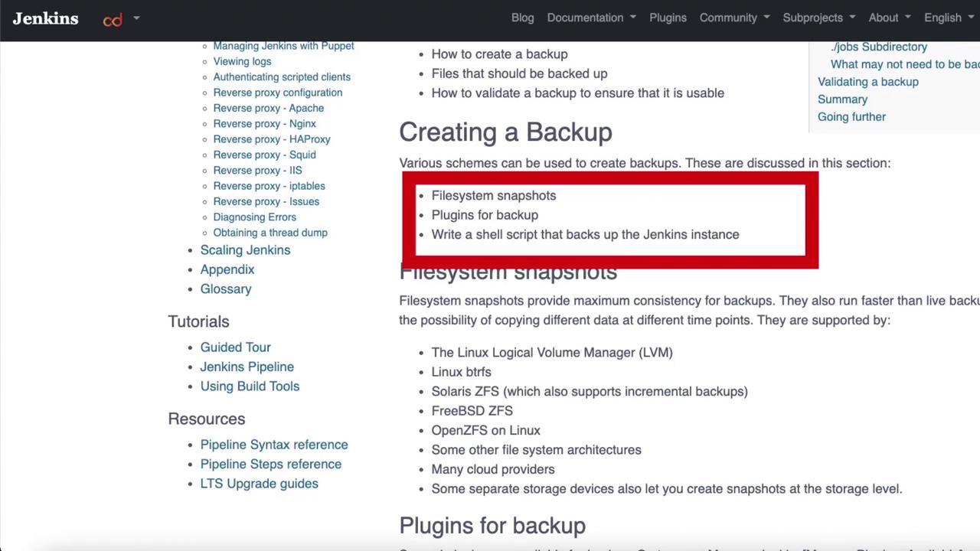Expand the Community dropdown menu
The image size is (980, 551).
(734, 18)
